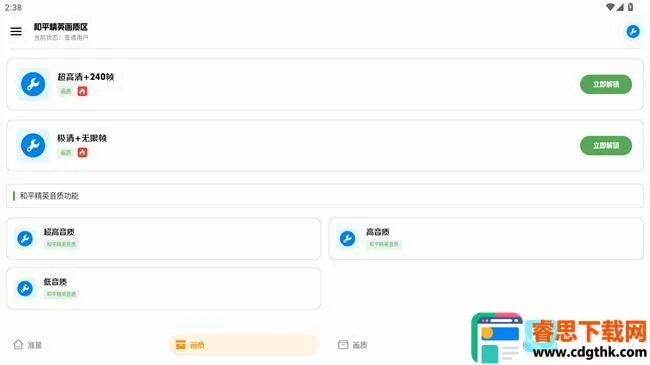This screenshot has width=650, height=365.
Task: Tap wrench icon of 高音质 card
Action: coord(347,238)
